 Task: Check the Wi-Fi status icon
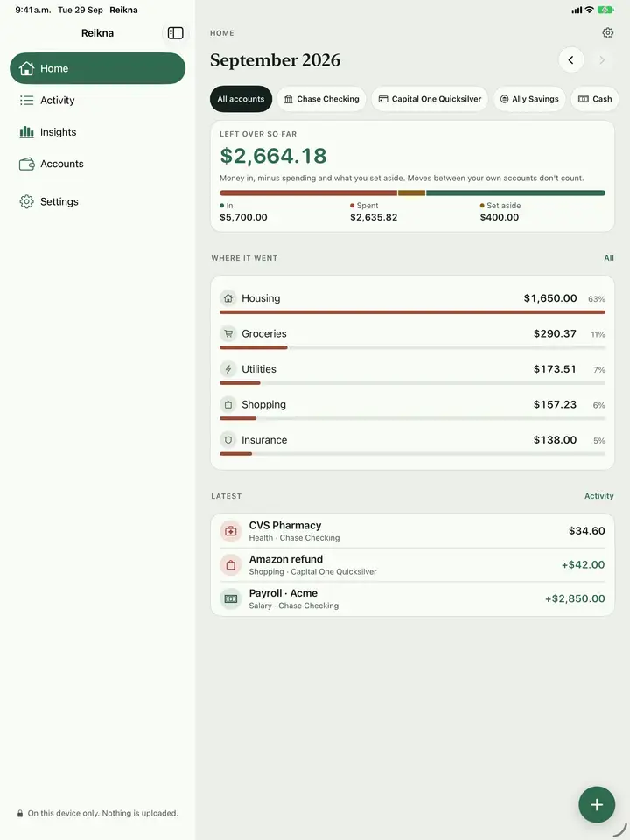pos(589,10)
